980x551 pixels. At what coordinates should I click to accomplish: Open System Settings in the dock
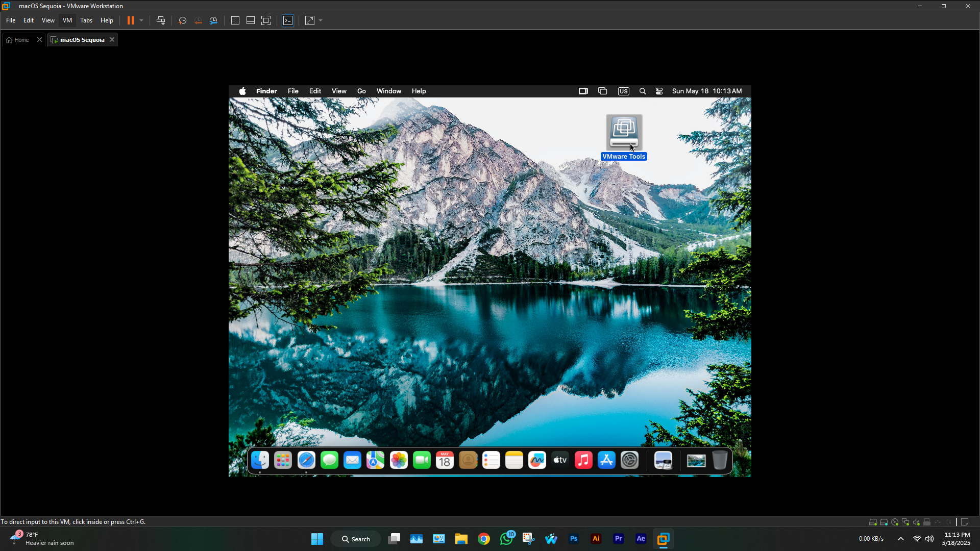[629, 460]
